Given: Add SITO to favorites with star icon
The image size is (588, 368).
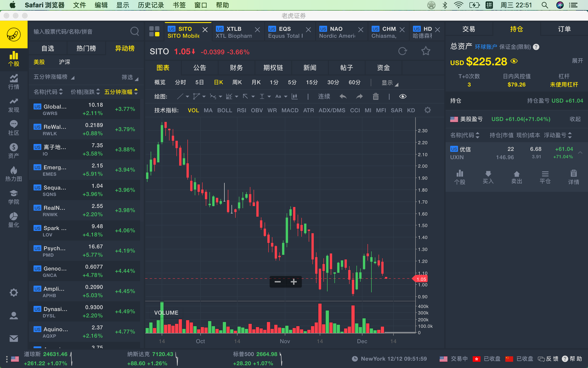Looking at the screenshot, I should (426, 51).
